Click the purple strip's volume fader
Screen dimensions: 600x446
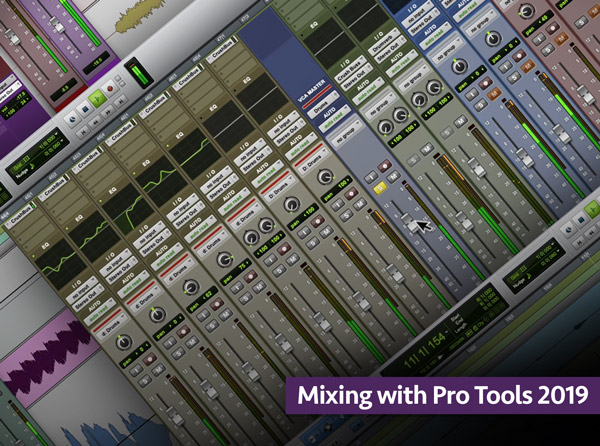tap(58, 24)
